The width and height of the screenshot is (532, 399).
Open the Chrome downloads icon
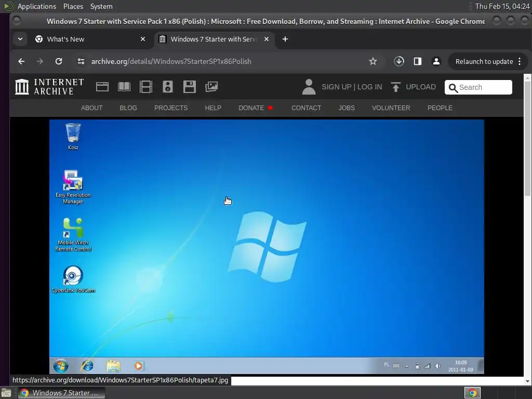pyautogui.click(x=399, y=61)
